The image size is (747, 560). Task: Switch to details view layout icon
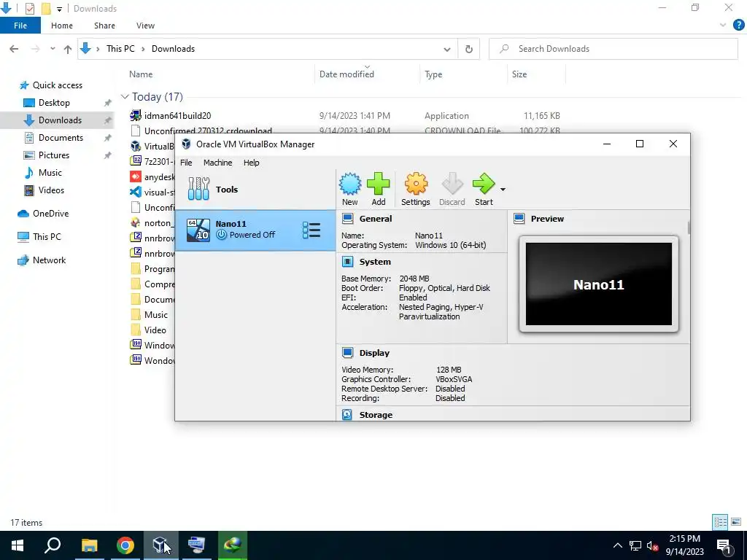[x=720, y=522]
